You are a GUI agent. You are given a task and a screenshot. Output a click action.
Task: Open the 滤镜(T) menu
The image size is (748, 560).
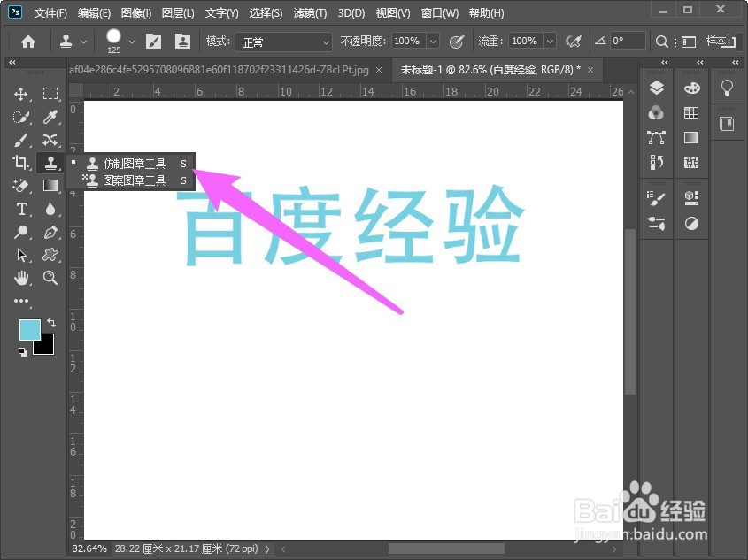310,13
